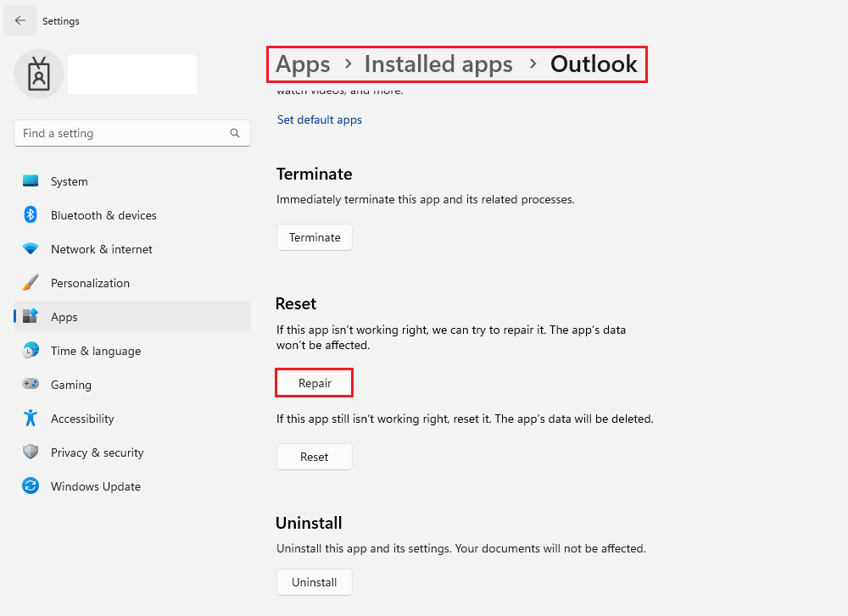The width and height of the screenshot is (848, 616).
Task: Open the Set default apps link
Action: pyautogui.click(x=319, y=119)
